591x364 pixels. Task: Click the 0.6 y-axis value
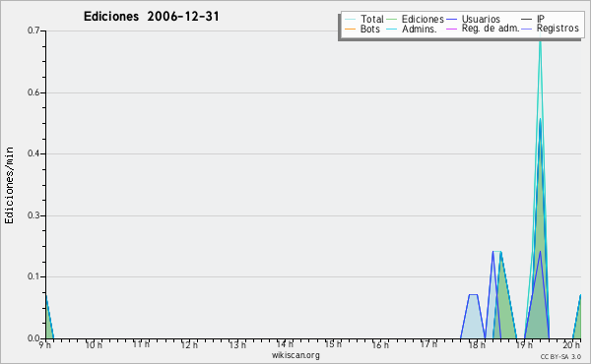pyautogui.click(x=33, y=92)
